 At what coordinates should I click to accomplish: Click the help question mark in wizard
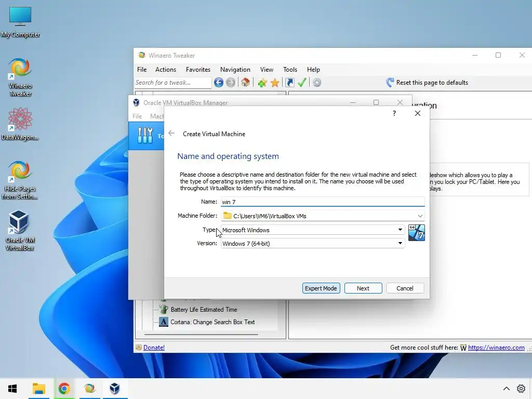coord(394,113)
